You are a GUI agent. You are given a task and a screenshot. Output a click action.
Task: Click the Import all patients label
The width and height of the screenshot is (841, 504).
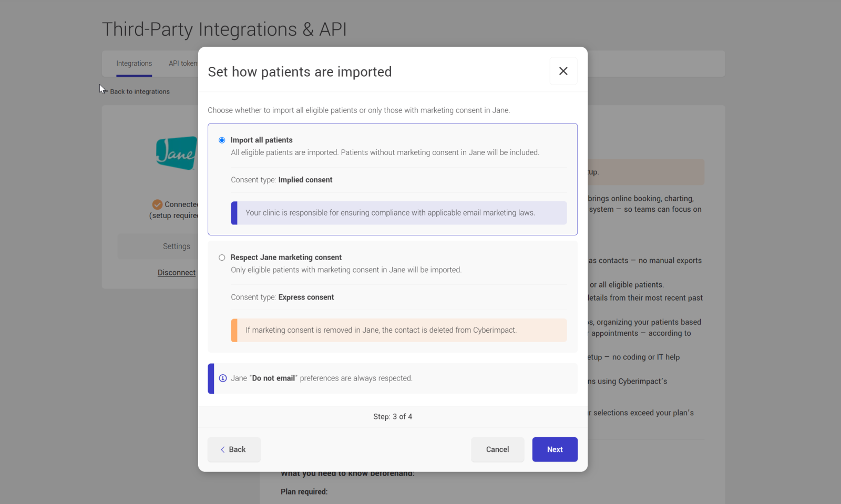[x=261, y=140]
